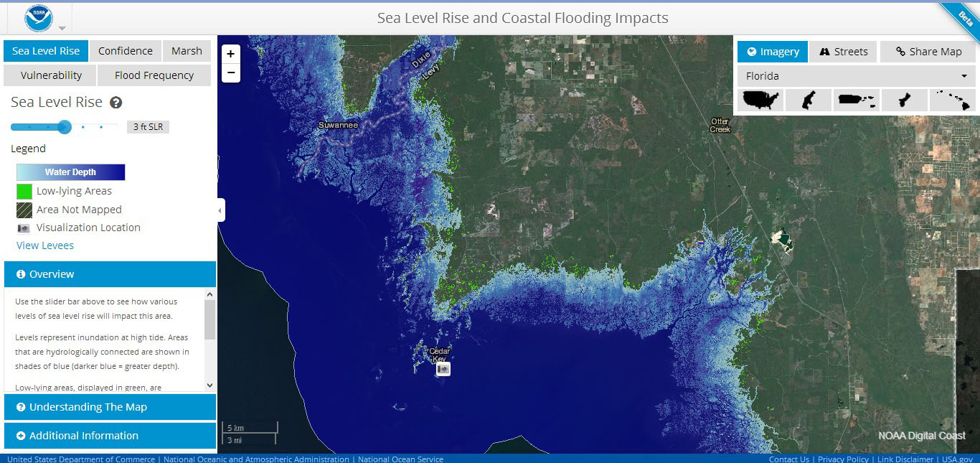Select the Puerto Rico region silhouette
Screen dimensions: 980x463
pyautogui.click(x=855, y=100)
